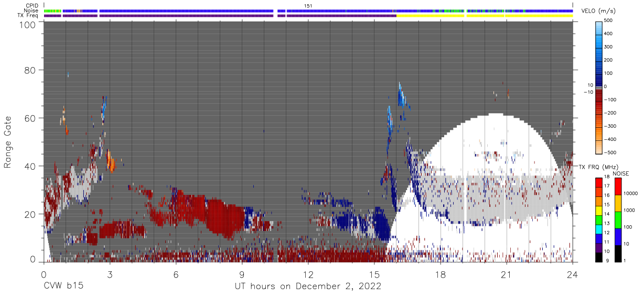Click the 'CPID' row label
This screenshot has height=297, width=644.
click(x=32, y=6)
